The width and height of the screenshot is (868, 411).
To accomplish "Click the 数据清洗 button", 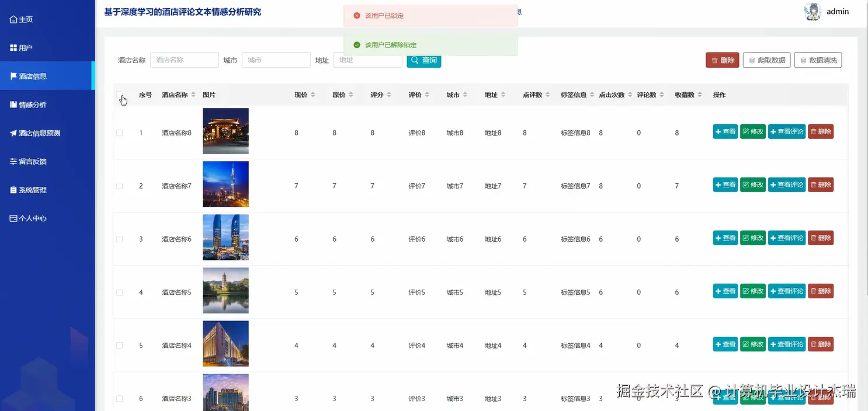I will tap(818, 60).
